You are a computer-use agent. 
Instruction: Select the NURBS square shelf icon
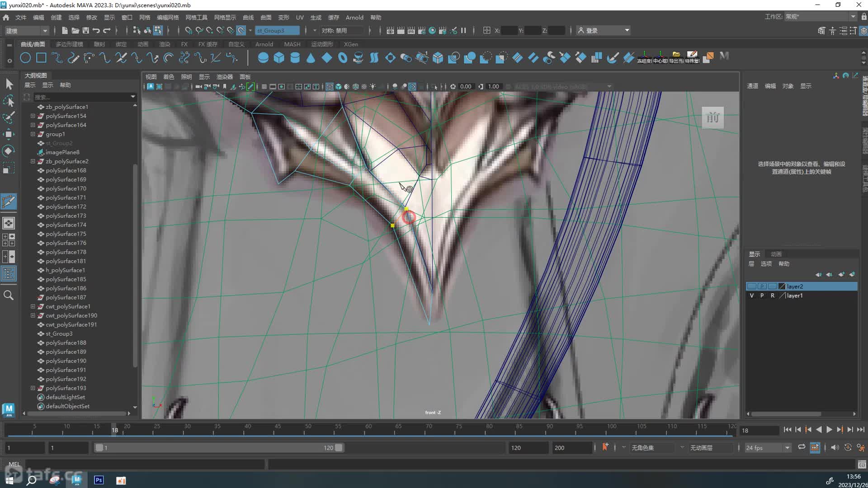[x=41, y=58]
